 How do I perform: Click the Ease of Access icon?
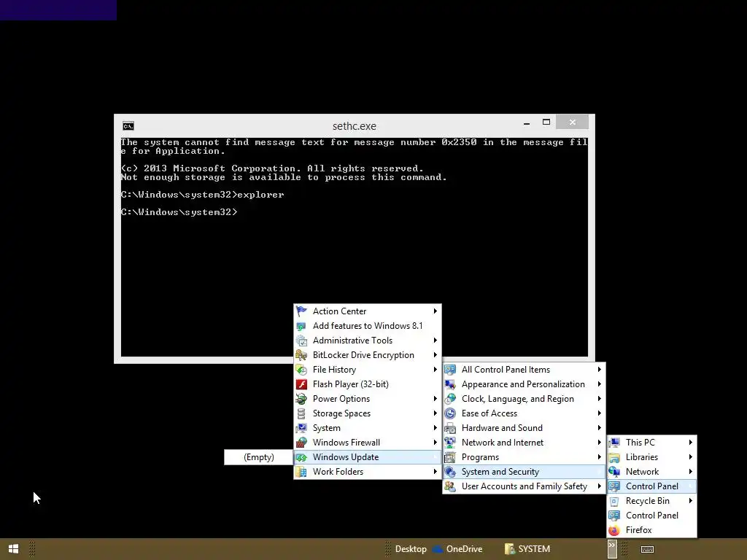(x=449, y=413)
